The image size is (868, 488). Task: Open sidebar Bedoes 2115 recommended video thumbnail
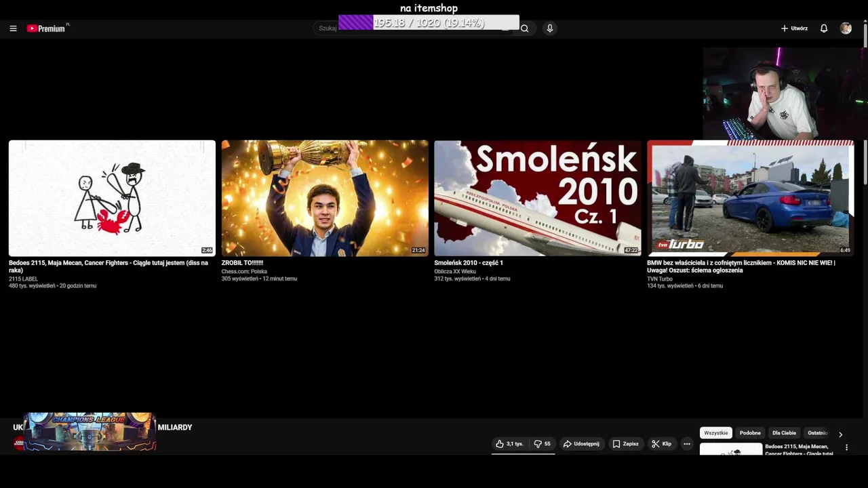731,449
